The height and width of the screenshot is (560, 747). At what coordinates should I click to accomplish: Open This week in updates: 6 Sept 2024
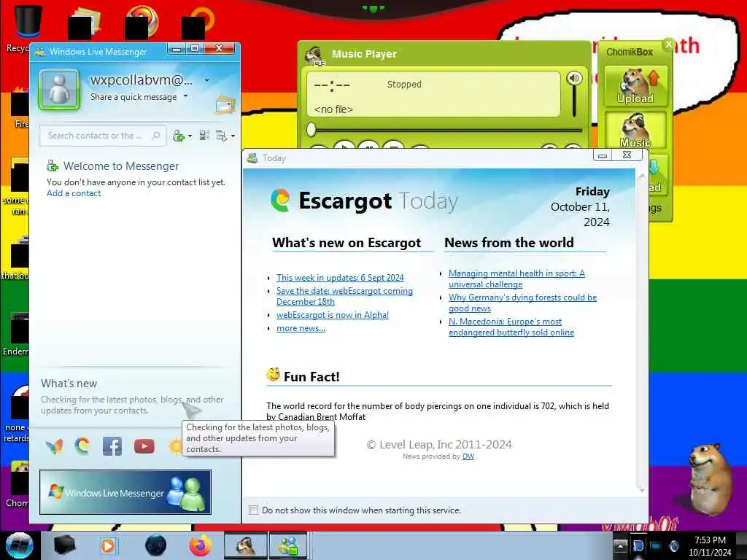tap(340, 278)
